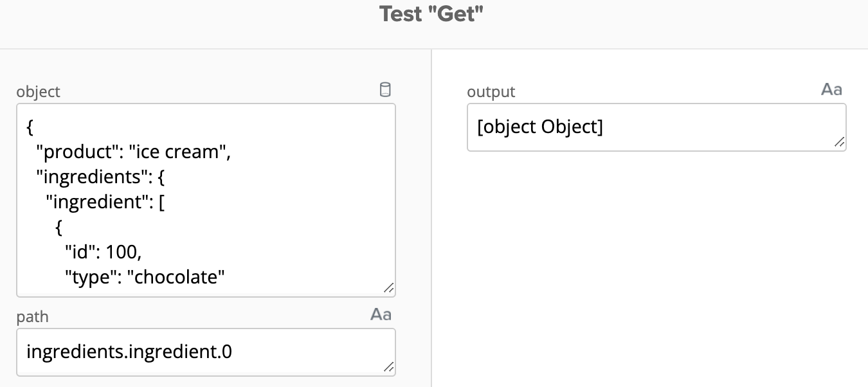Click the string indicator icon for the path parameter
The height and width of the screenshot is (387, 868).
click(380, 314)
